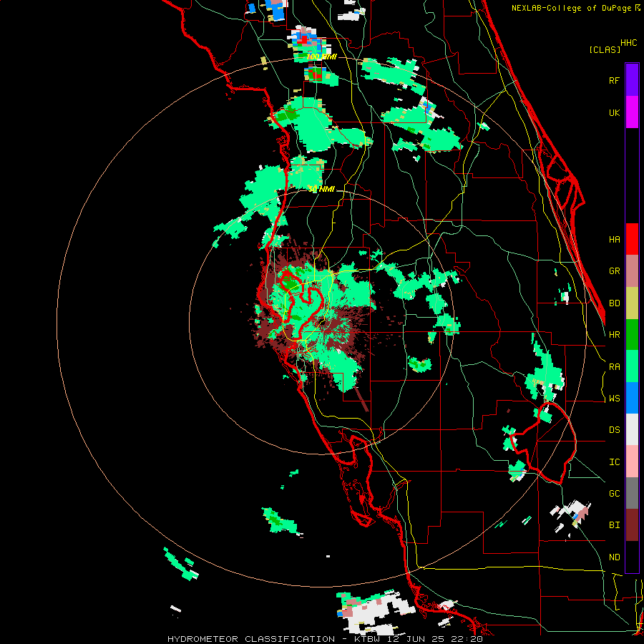Viewport: 644px width, 644px height.
Task: Click the ND legend label
Action: click(615, 557)
